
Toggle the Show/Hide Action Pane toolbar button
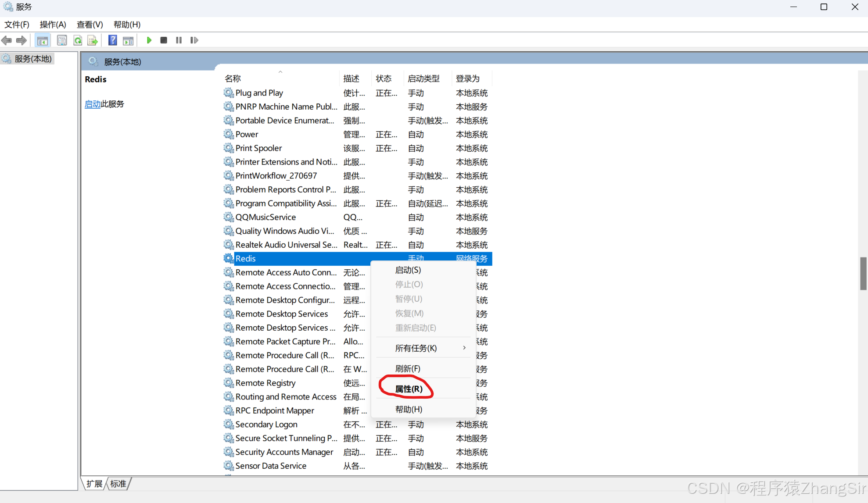128,40
